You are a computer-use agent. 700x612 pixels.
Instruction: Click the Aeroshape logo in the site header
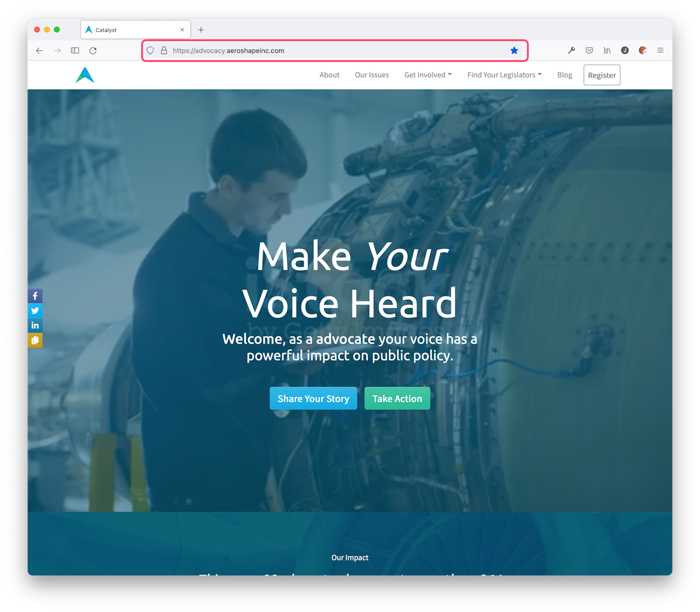pyautogui.click(x=85, y=75)
